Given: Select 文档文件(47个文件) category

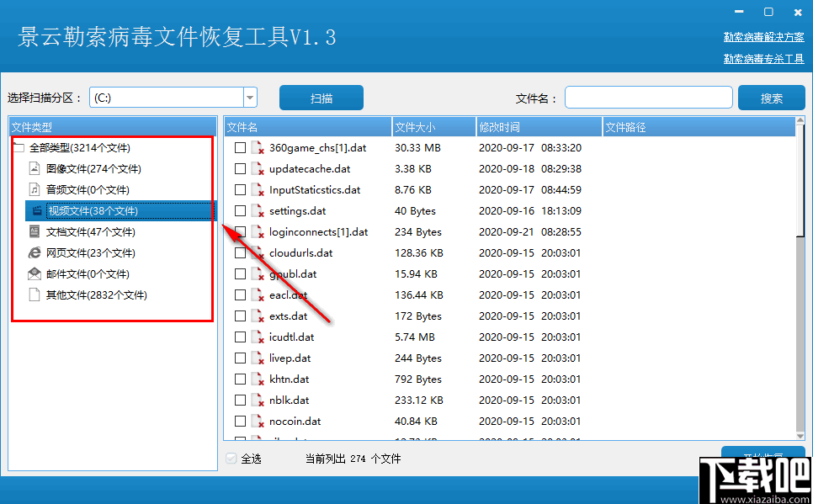Looking at the screenshot, I should pos(90,231).
